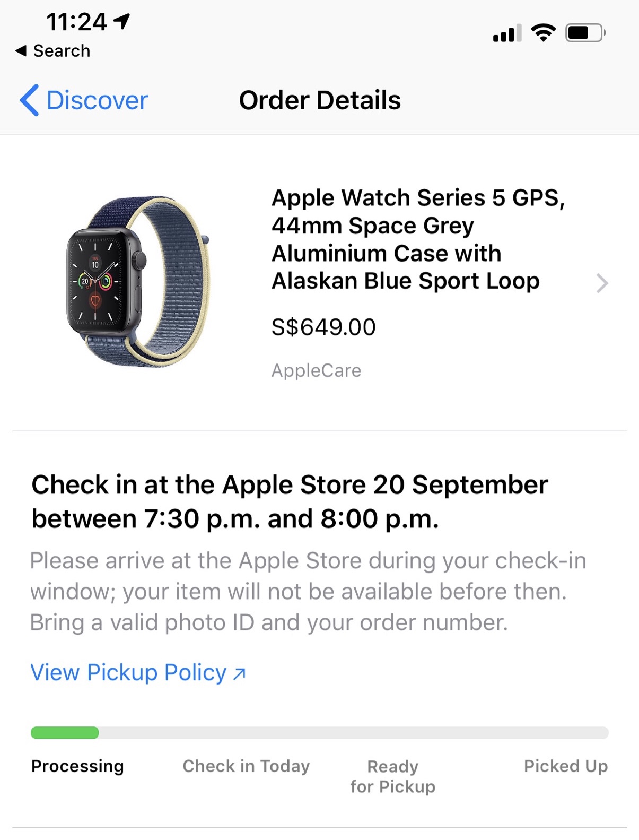
Task: Tap the Wi-Fi status icon
Action: pyautogui.click(x=543, y=33)
